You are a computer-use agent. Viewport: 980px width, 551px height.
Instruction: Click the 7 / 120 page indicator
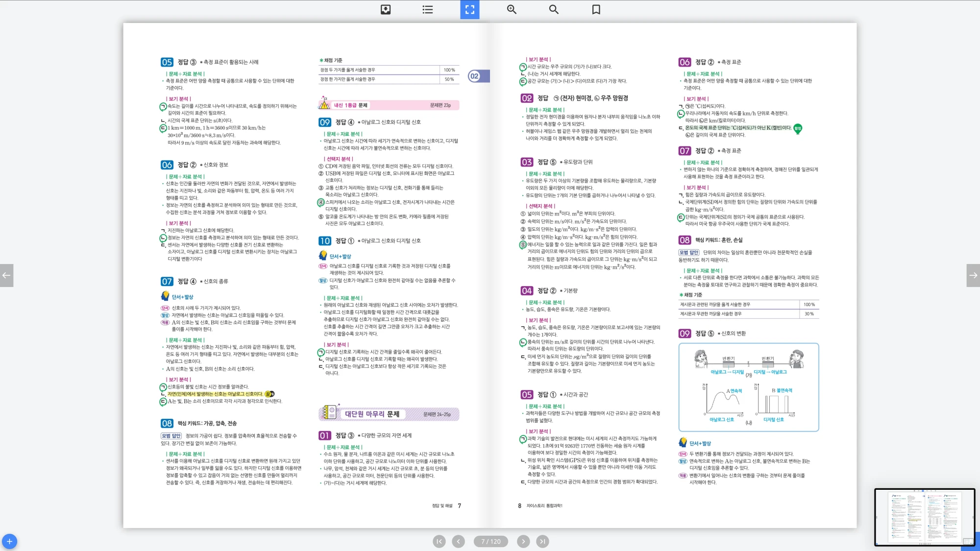tap(490, 541)
